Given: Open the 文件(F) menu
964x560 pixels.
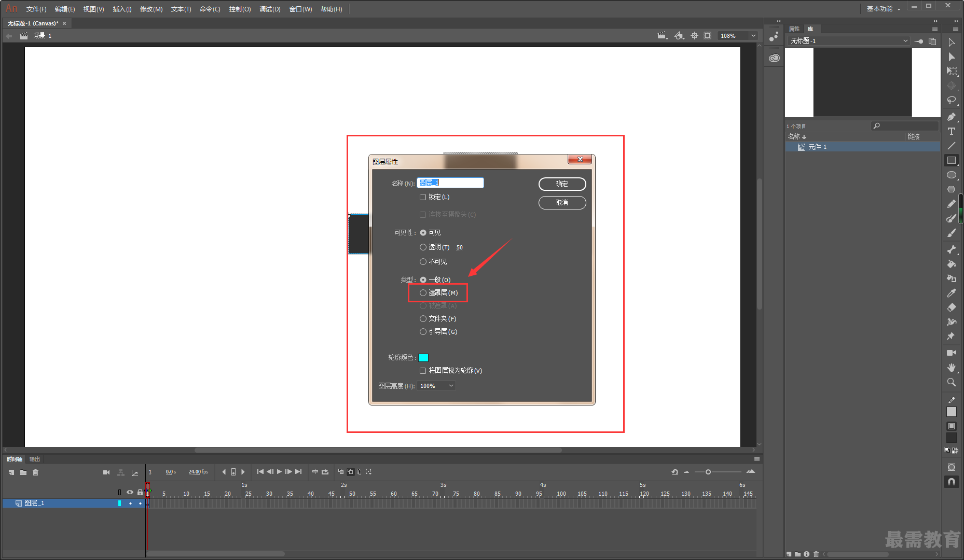Looking at the screenshot, I should [36, 9].
